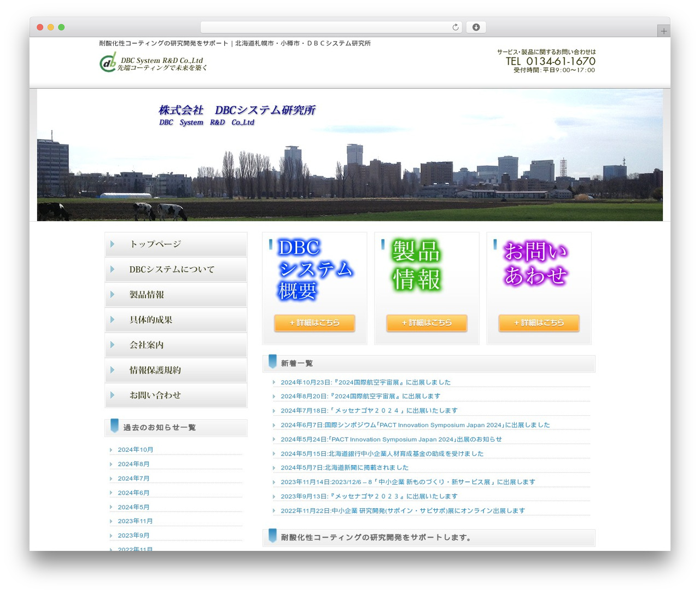This screenshot has height=593, width=700.
Task: Open the 2024年6月7日 国際シンポジウム news
Action: [x=415, y=425]
